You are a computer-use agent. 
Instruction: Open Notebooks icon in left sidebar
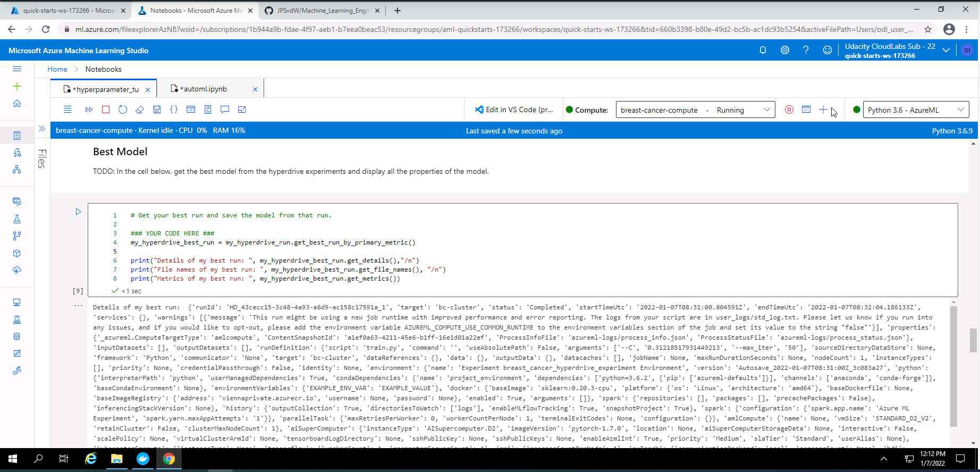click(x=17, y=136)
